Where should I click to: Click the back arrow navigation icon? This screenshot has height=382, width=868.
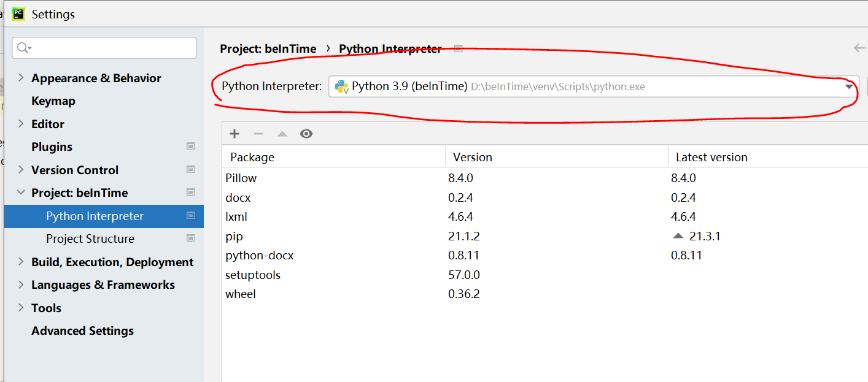[x=859, y=48]
